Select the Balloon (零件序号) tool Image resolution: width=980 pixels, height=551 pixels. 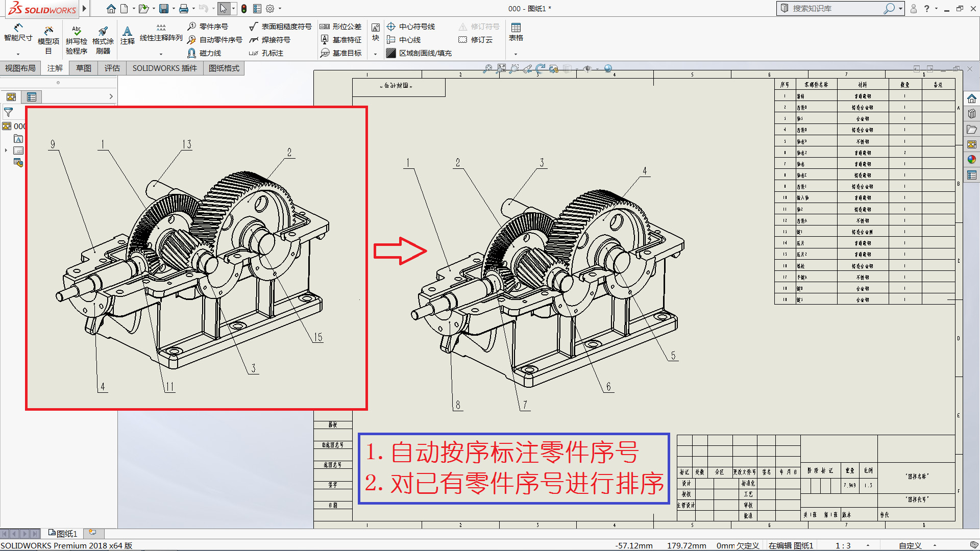[x=208, y=27]
